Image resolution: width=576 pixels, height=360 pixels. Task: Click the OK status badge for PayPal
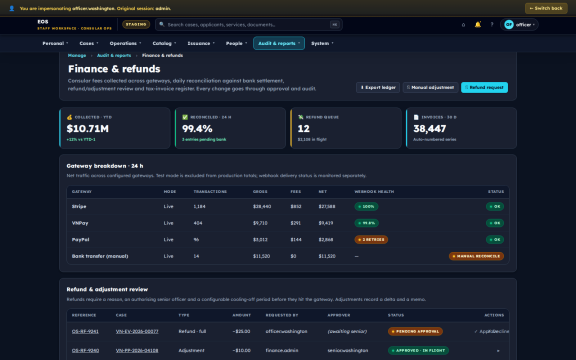495,240
